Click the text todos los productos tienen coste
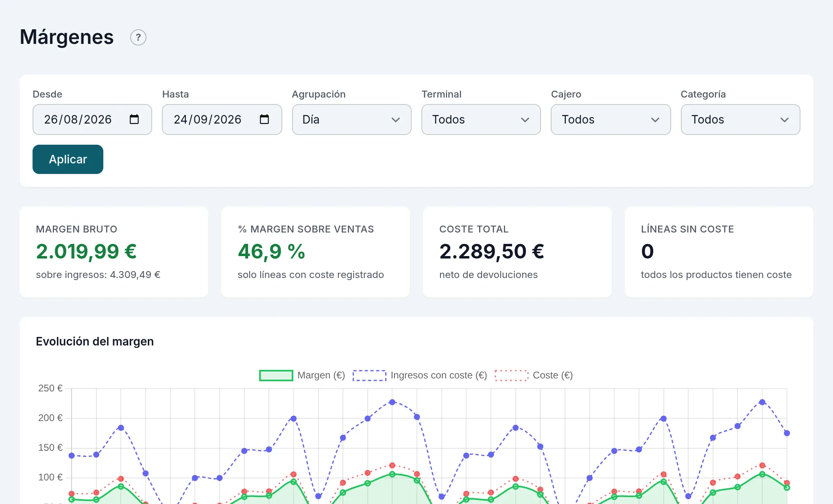The height and width of the screenshot is (504, 833). pyautogui.click(x=716, y=275)
